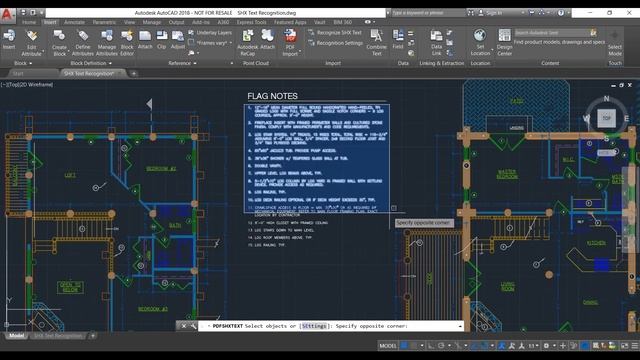Switch to the Home ribbon tab
This screenshot has height=360, width=640.
(29, 22)
